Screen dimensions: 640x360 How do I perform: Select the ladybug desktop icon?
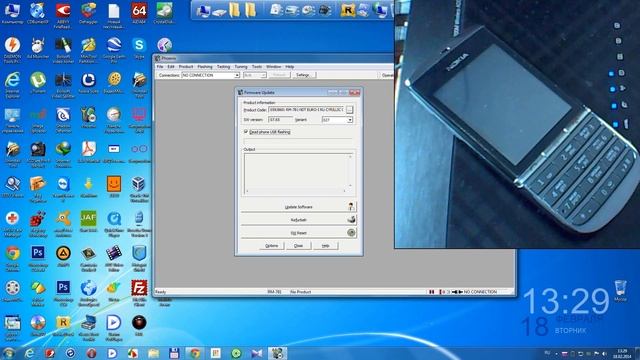38,223
